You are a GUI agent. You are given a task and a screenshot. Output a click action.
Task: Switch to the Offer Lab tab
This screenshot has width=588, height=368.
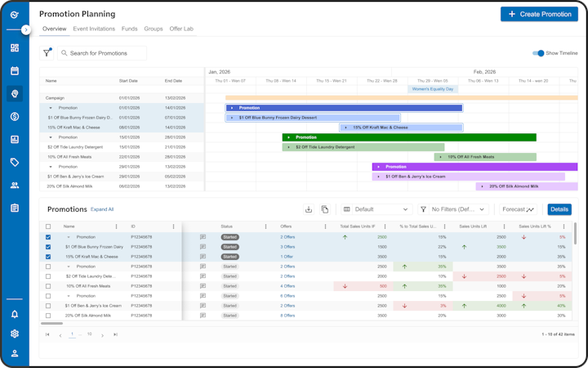(181, 29)
